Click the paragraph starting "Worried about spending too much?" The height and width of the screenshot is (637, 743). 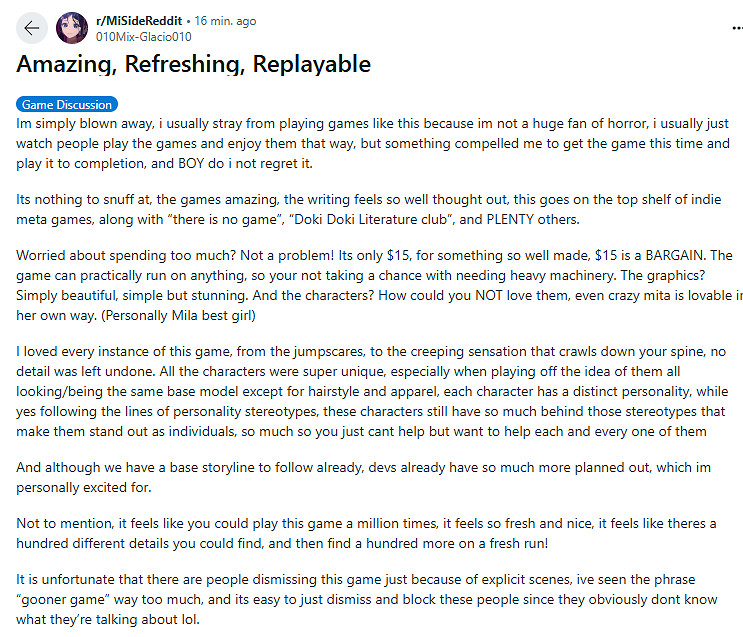[x=370, y=283]
